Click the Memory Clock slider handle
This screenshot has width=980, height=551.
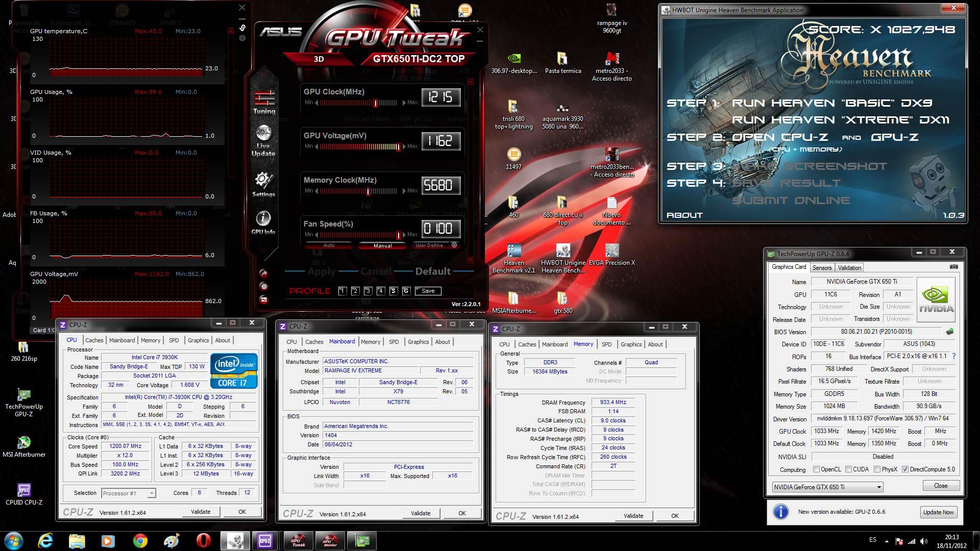click(368, 191)
